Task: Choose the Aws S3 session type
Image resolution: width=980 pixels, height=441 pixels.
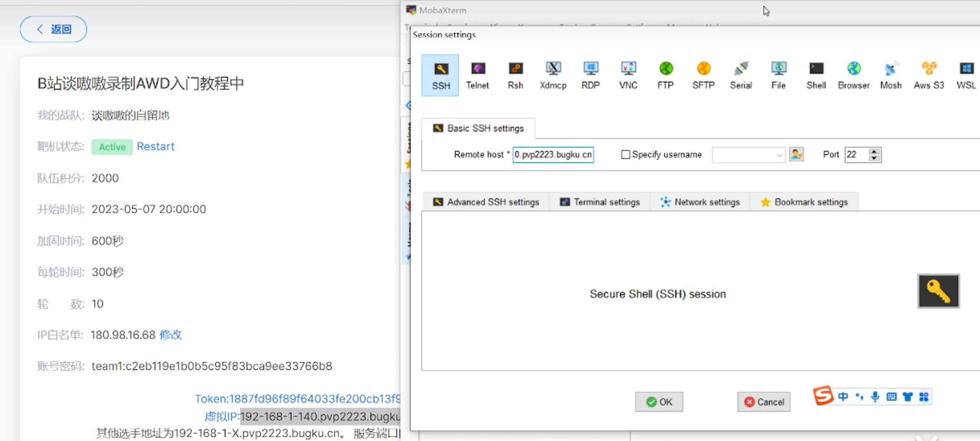Action: [929, 75]
